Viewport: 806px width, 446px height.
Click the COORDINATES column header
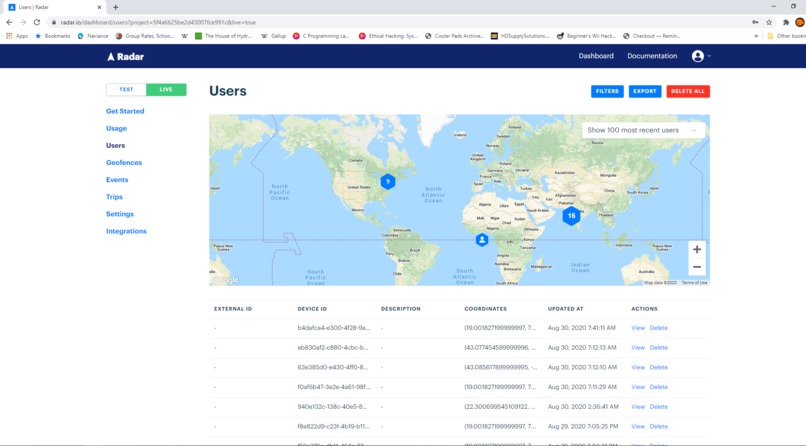[485, 309]
